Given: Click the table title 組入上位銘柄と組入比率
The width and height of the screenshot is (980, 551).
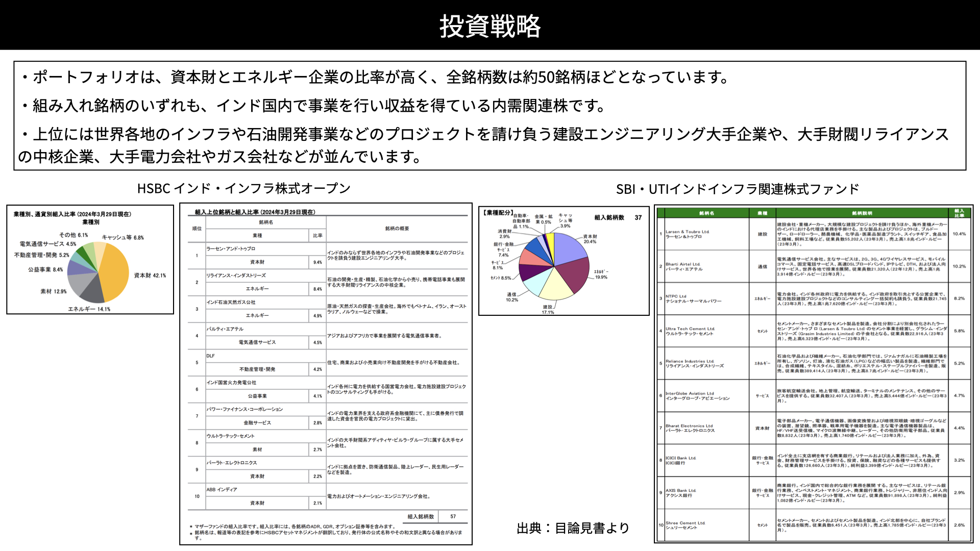Looking at the screenshot, I should click(x=255, y=212).
